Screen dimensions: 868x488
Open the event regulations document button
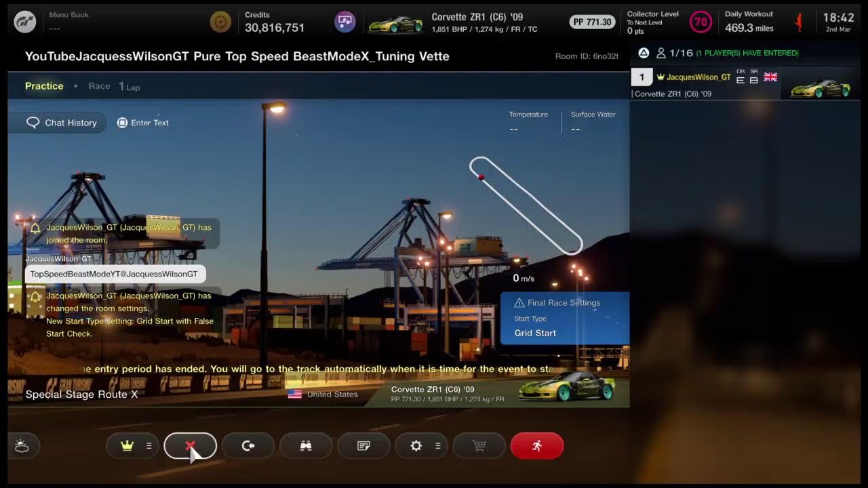point(363,446)
